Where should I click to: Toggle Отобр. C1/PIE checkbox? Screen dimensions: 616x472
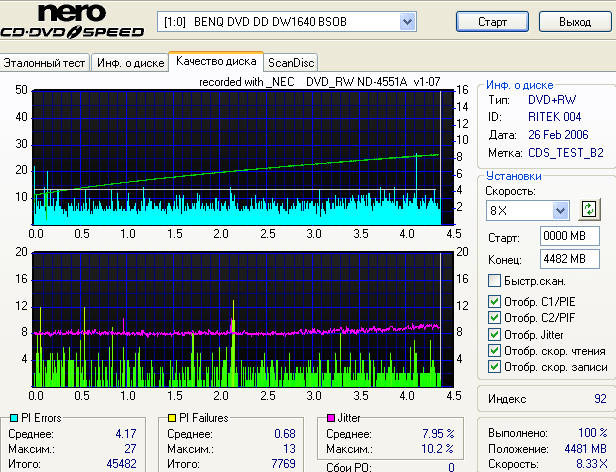point(494,302)
